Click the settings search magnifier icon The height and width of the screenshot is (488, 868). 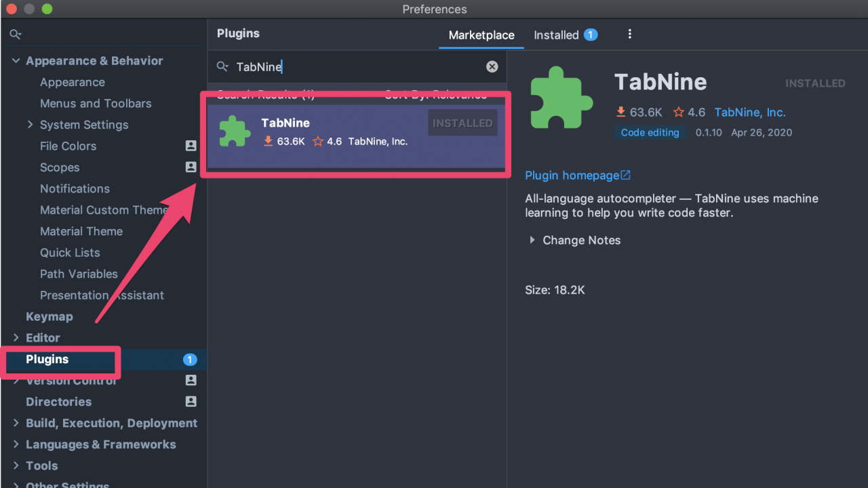click(x=15, y=33)
